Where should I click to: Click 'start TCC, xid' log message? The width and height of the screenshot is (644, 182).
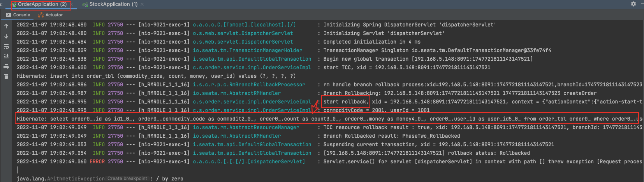pyautogui.click(x=407, y=67)
